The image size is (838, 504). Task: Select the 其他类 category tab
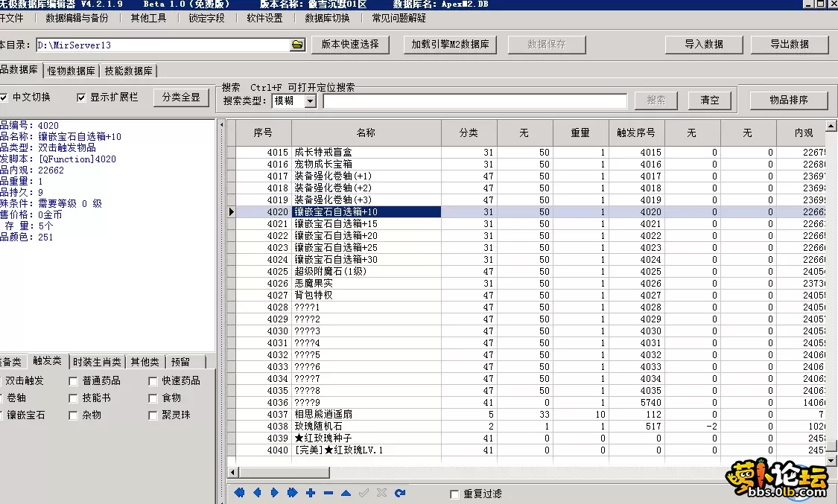coord(145,362)
